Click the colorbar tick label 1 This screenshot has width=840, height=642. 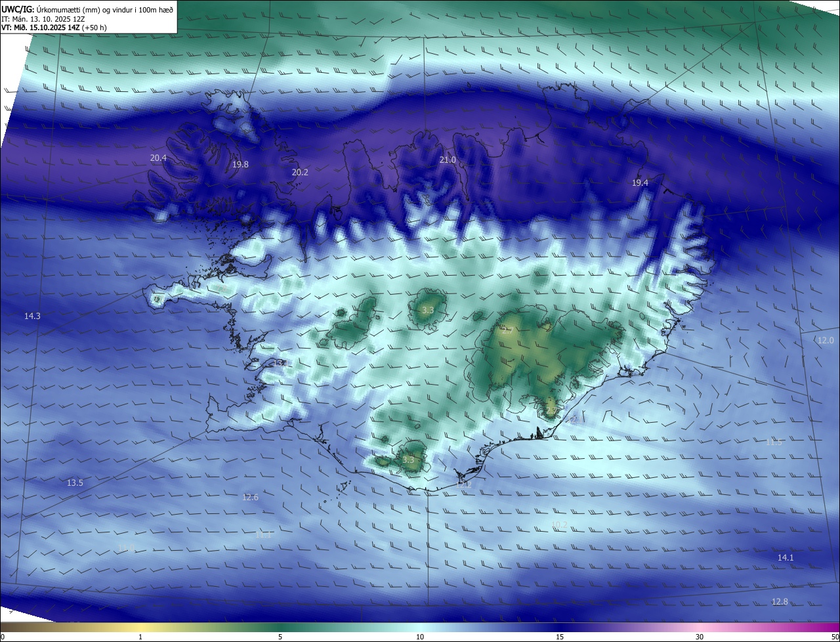click(x=140, y=637)
